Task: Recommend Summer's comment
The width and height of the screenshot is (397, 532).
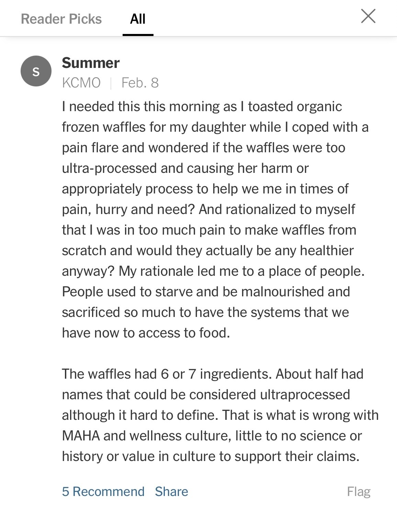Action: click(103, 492)
